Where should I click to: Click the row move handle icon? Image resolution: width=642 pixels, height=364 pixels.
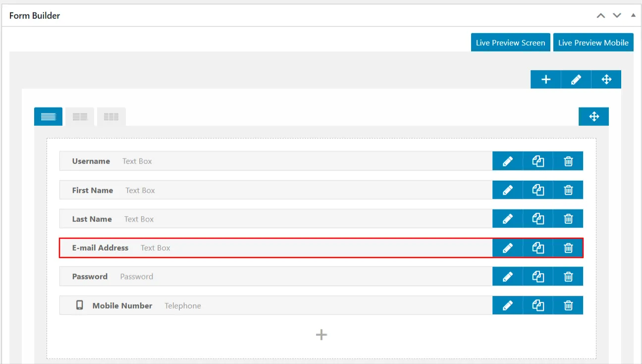pyautogui.click(x=593, y=117)
